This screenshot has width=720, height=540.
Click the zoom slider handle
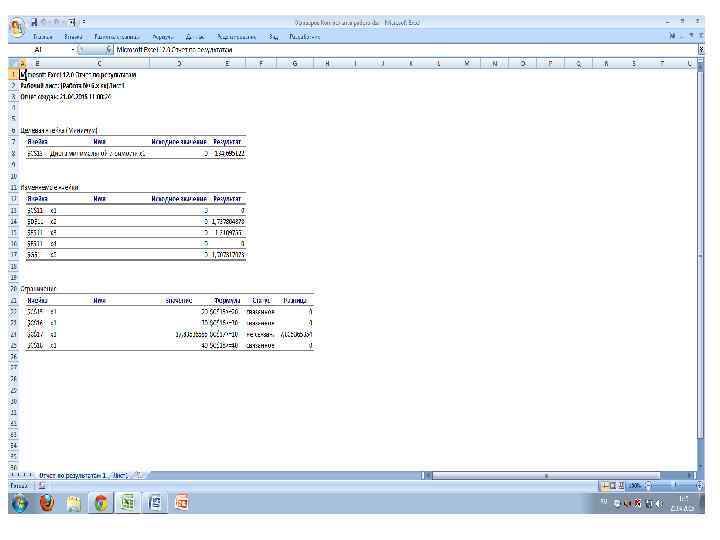675,485
